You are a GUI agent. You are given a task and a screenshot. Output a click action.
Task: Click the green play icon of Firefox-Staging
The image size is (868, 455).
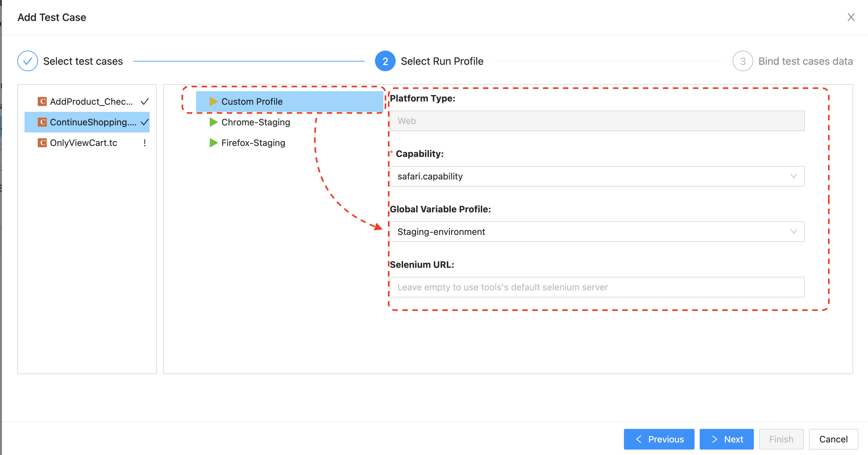tap(213, 142)
